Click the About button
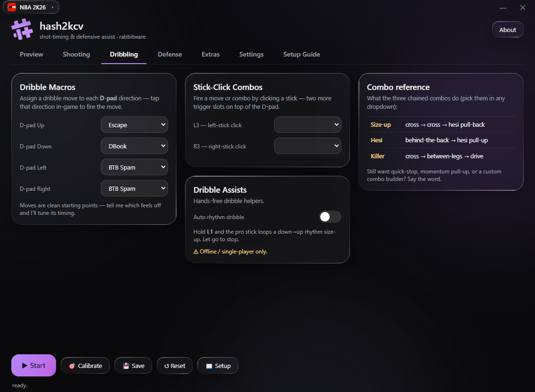Image resolution: width=535 pixels, height=392 pixels. 508,30
